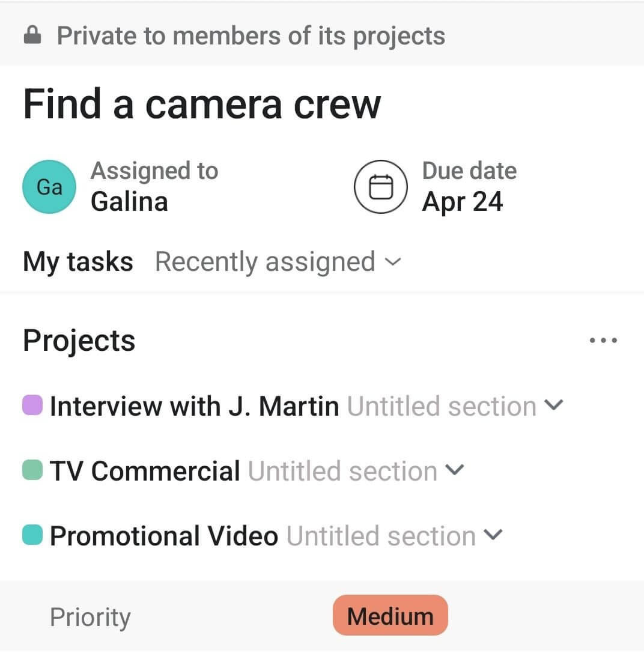Open the due date calendar icon
644x665 pixels.
tap(380, 187)
